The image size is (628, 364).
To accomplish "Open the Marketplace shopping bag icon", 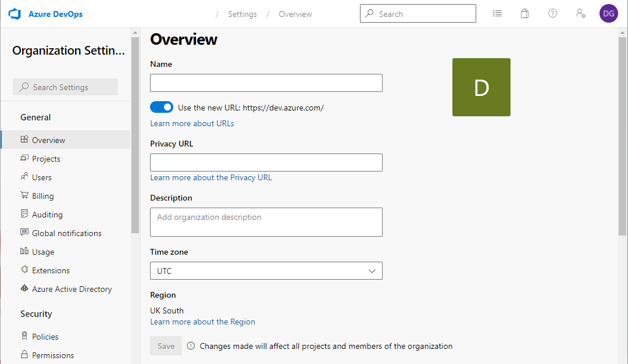I will coord(524,13).
